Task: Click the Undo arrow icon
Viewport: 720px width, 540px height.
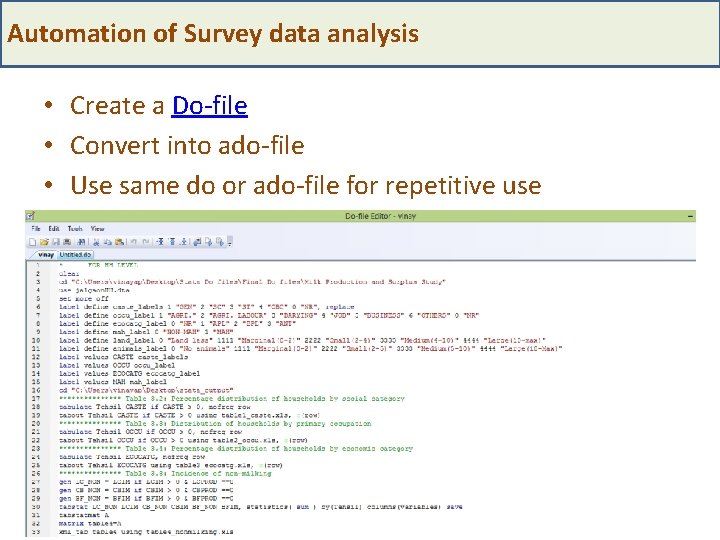Action: [x=133, y=242]
